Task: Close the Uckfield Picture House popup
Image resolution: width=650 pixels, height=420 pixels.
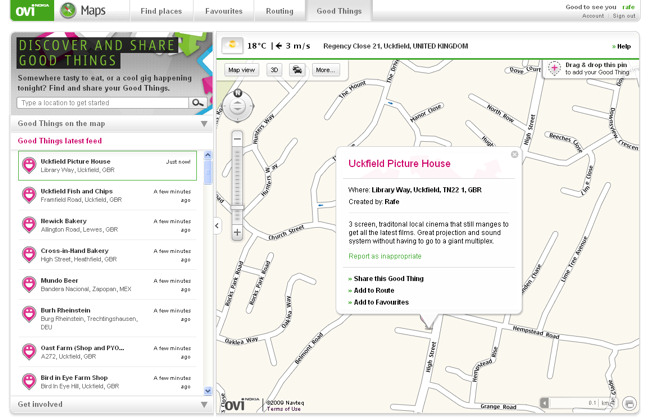Action: 514,154
